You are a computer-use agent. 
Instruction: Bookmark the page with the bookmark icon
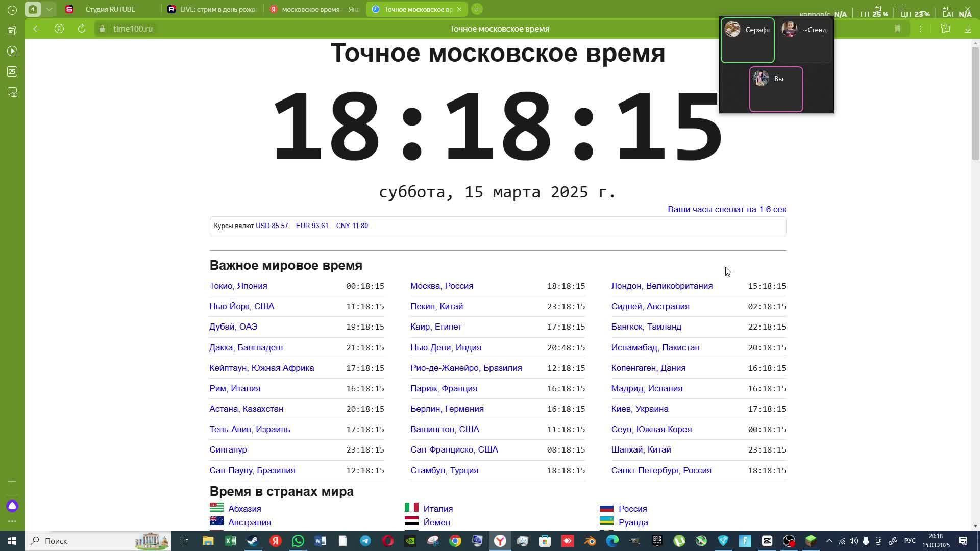(x=898, y=29)
